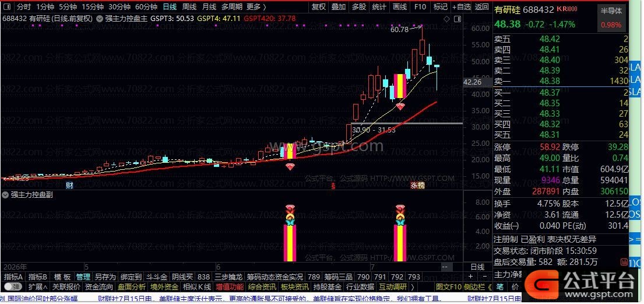
Task: Select indicator tab 793
Action: click(x=414, y=277)
